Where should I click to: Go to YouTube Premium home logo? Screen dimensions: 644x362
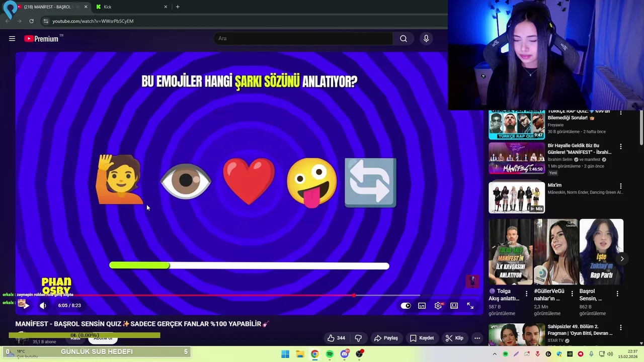point(42,39)
